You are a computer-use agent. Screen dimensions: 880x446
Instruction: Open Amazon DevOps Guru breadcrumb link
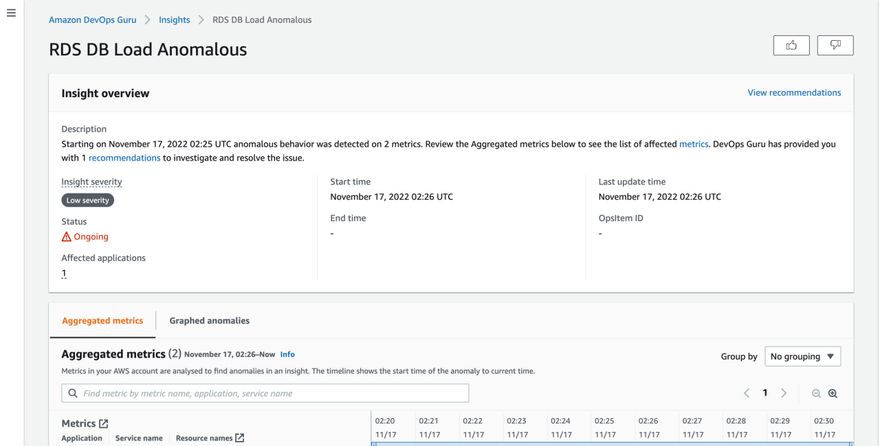[92, 20]
